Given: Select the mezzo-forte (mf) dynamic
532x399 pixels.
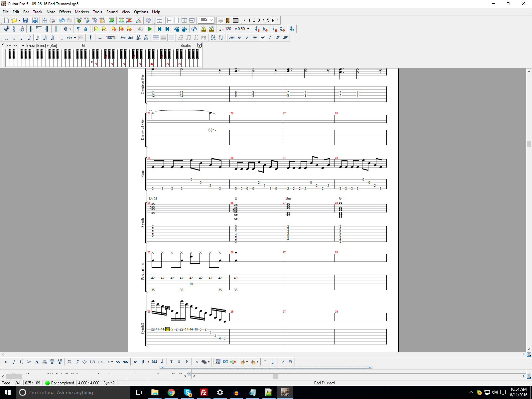Looking at the screenshot, I should point(262,38).
